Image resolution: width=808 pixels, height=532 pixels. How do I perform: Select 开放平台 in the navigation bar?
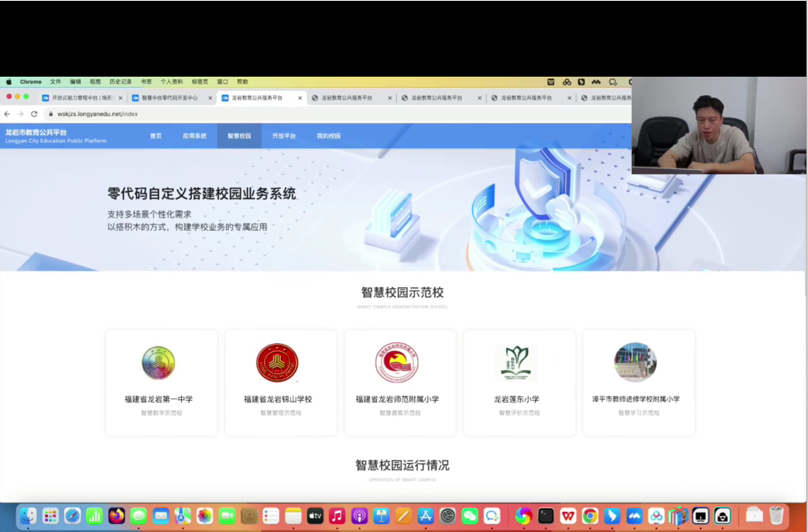point(284,136)
